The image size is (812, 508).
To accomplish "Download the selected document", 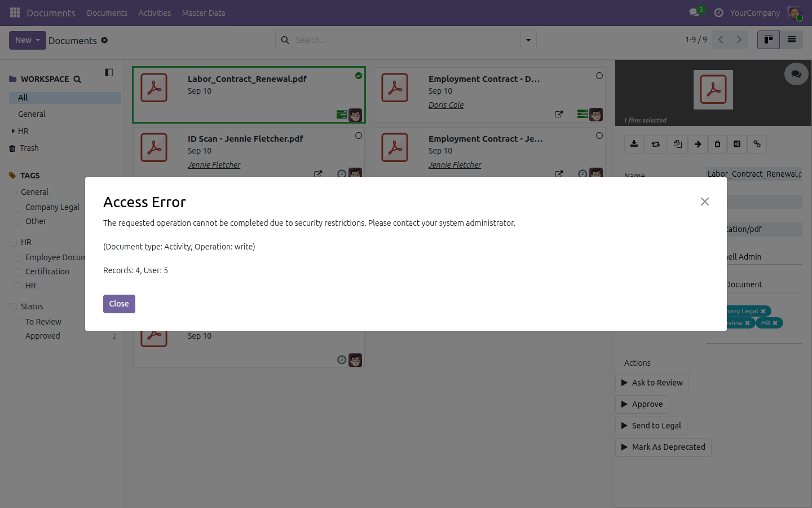I will pyautogui.click(x=634, y=144).
